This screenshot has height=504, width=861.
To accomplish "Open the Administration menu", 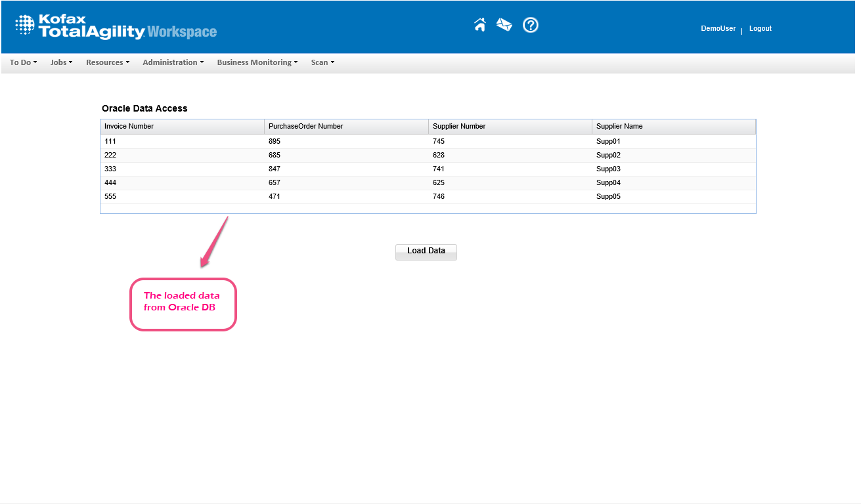I will coord(173,62).
